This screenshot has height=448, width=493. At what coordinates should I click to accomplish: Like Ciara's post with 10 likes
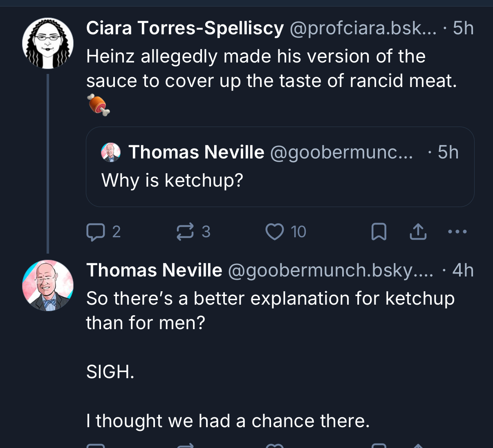pyautogui.click(x=275, y=232)
